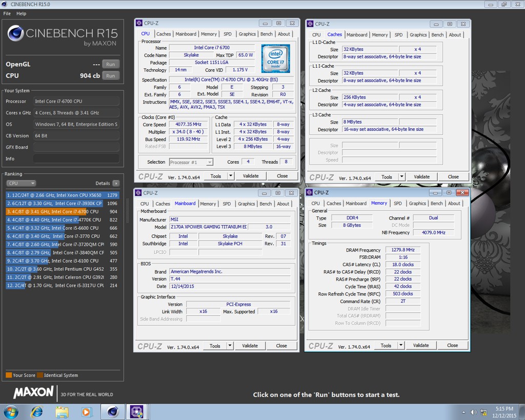
Task: Open Bench tab in Caches CPU-Z window
Action: click(437, 34)
